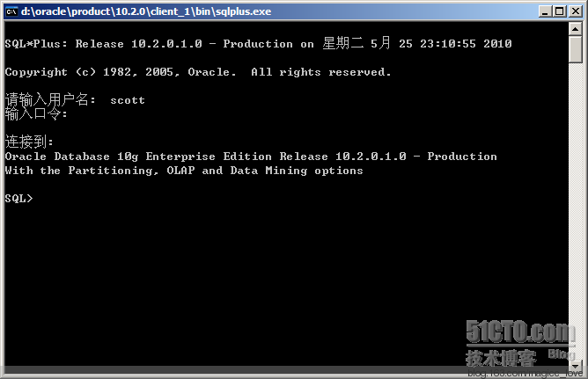The height and width of the screenshot is (379, 588).
Task: Click the '请输入用户名:' prompt label
Action: pos(50,100)
